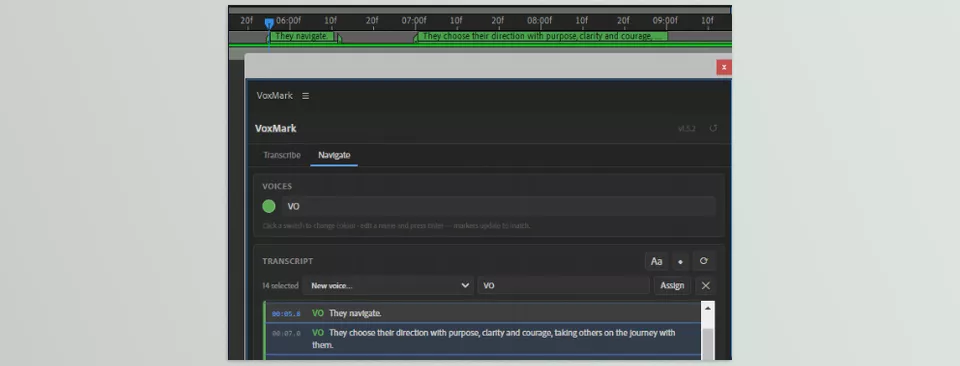Click the refresh icon beside the version number

[x=713, y=129]
